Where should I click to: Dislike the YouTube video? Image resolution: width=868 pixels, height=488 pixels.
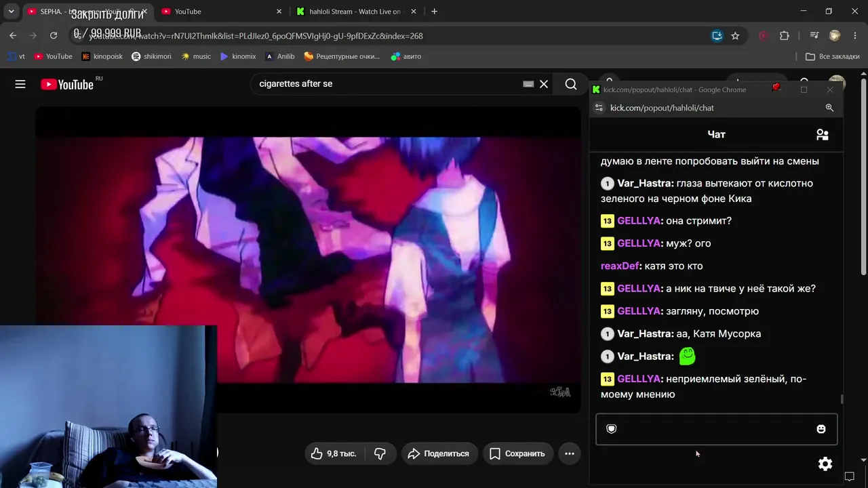(x=380, y=453)
